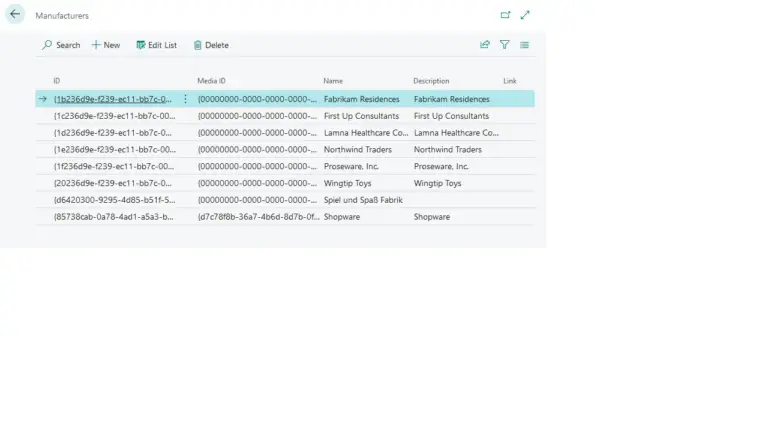Select ID {85738cab-0a78-4ad1-a5a3-b...
The width and height of the screenshot is (768, 432).
click(114, 216)
